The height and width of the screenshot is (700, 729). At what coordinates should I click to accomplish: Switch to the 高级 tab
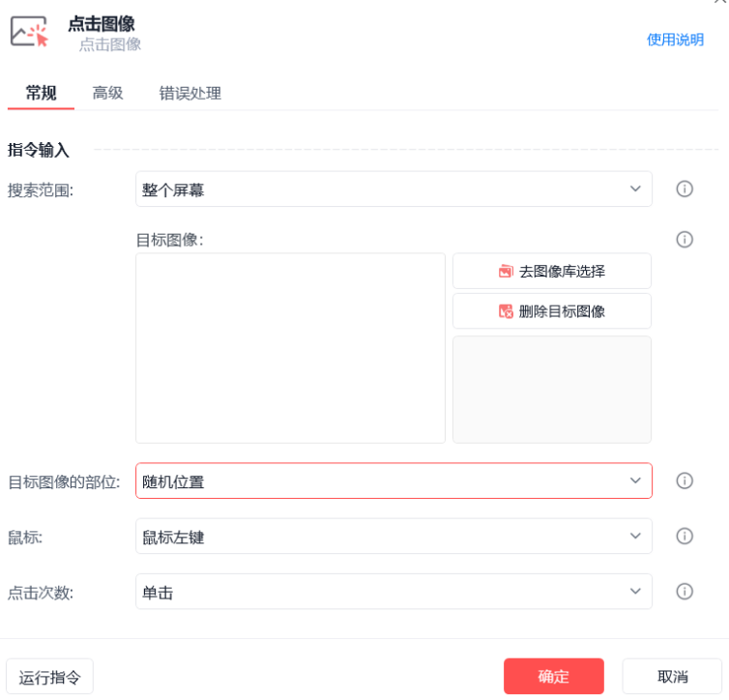coord(107,93)
